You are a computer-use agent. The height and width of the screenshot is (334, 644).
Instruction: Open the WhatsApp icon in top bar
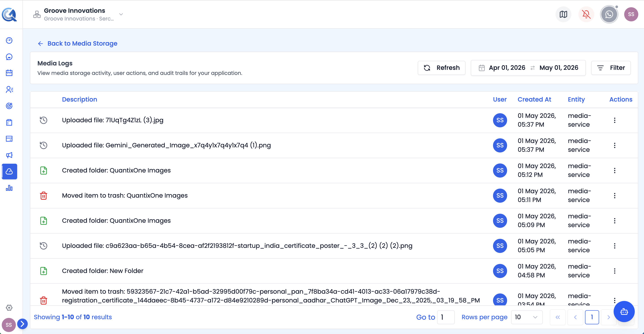(609, 14)
